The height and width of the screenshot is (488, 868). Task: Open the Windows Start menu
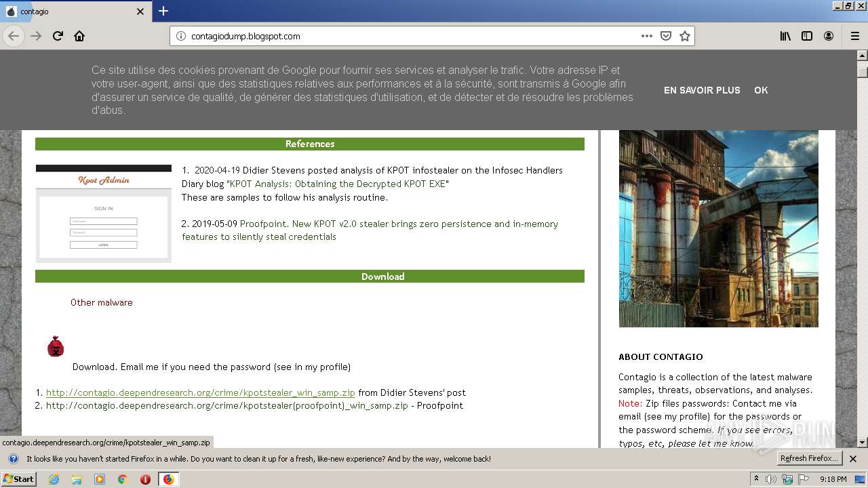click(18, 479)
